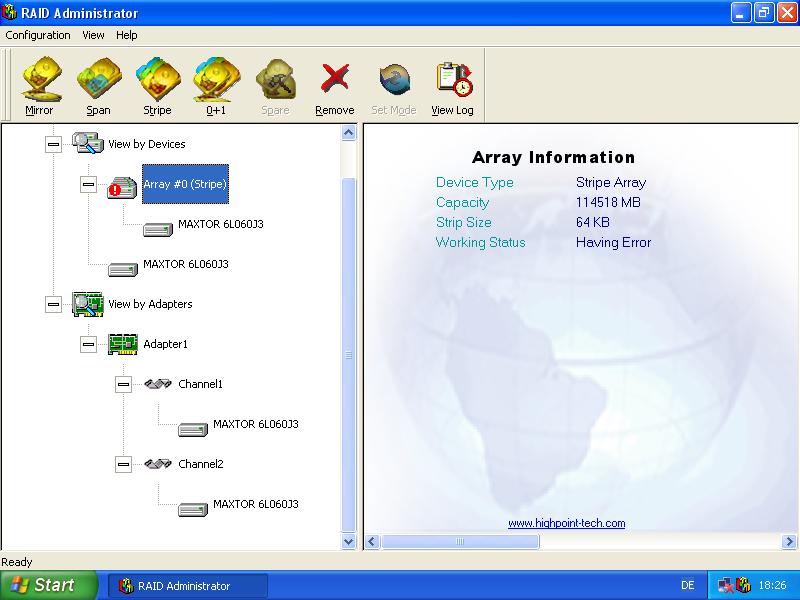Image resolution: width=800 pixels, height=600 pixels.
Task: Open the View Log tool
Action: click(453, 87)
